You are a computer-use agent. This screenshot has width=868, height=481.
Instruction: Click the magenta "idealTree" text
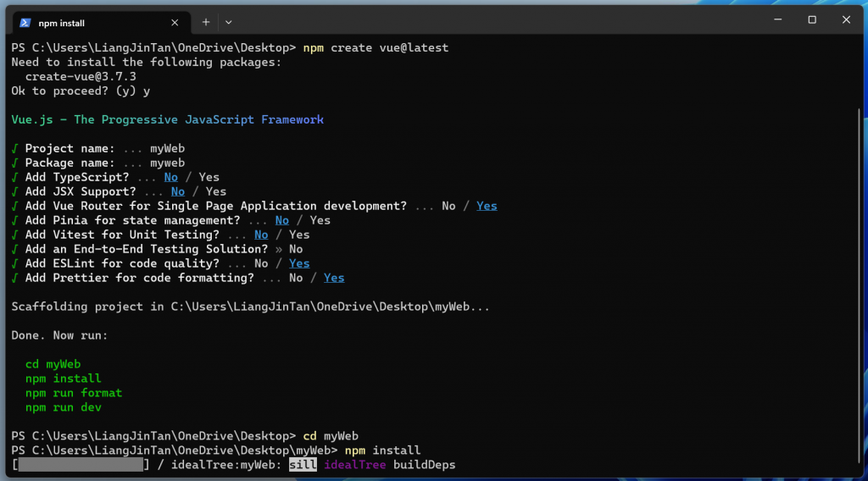click(355, 464)
